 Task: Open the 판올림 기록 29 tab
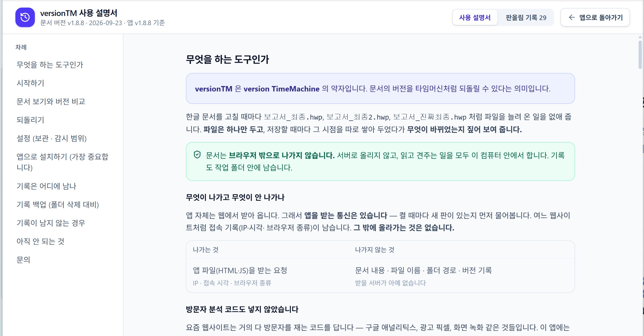click(526, 18)
